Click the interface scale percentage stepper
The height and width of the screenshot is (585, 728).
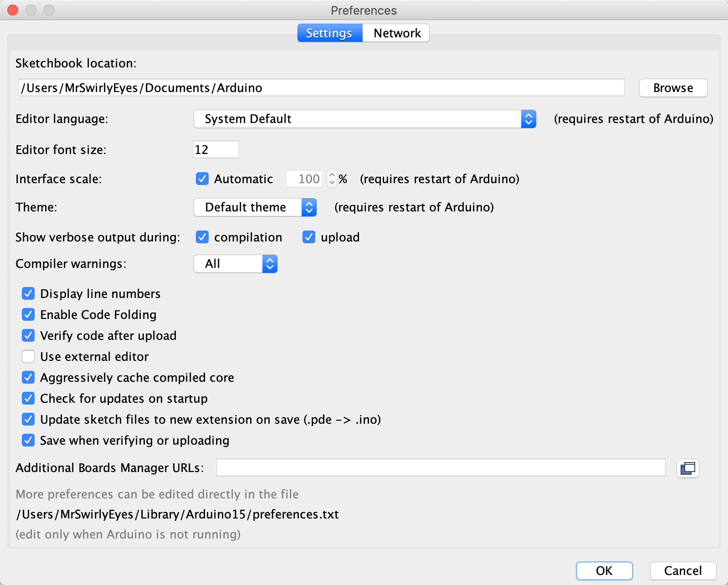[x=332, y=179]
